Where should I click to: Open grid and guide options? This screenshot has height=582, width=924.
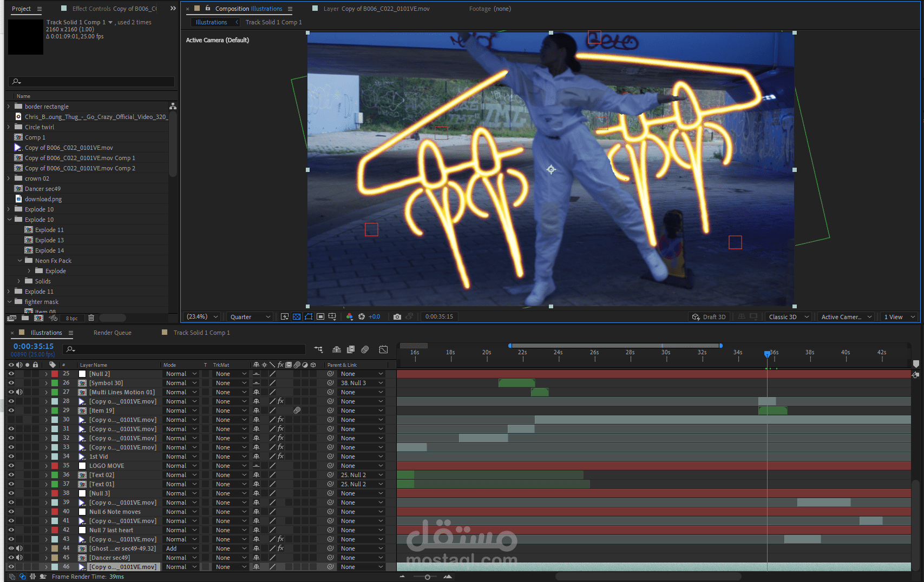coord(332,316)
